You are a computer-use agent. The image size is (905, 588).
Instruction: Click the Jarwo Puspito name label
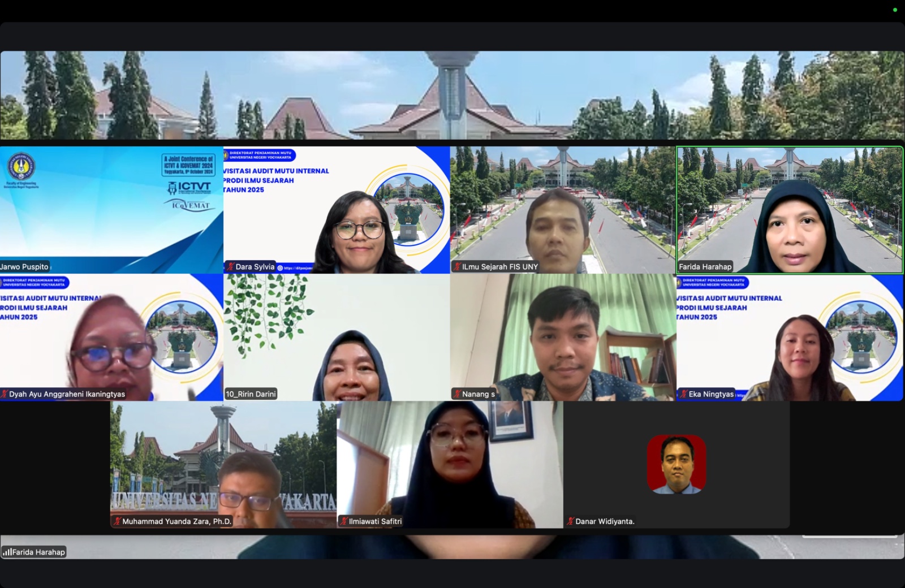click(25, 267)
